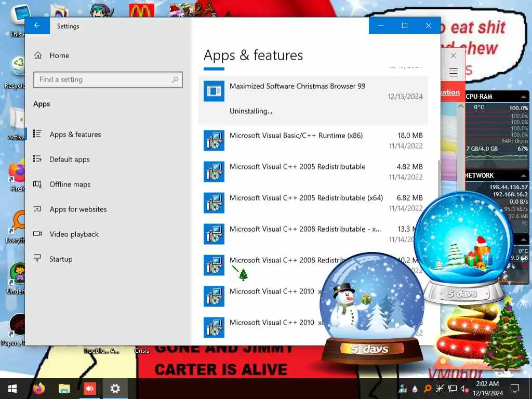
Task: Open the Action Center notifications icon
Action: click(x=515, y=389)
